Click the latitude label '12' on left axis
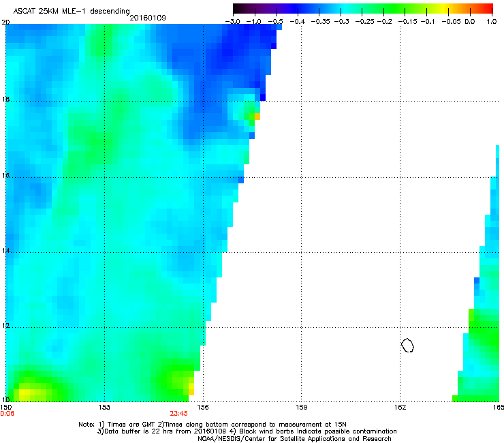The width and height of the screenshot is (504, 443). coord(5,326)
